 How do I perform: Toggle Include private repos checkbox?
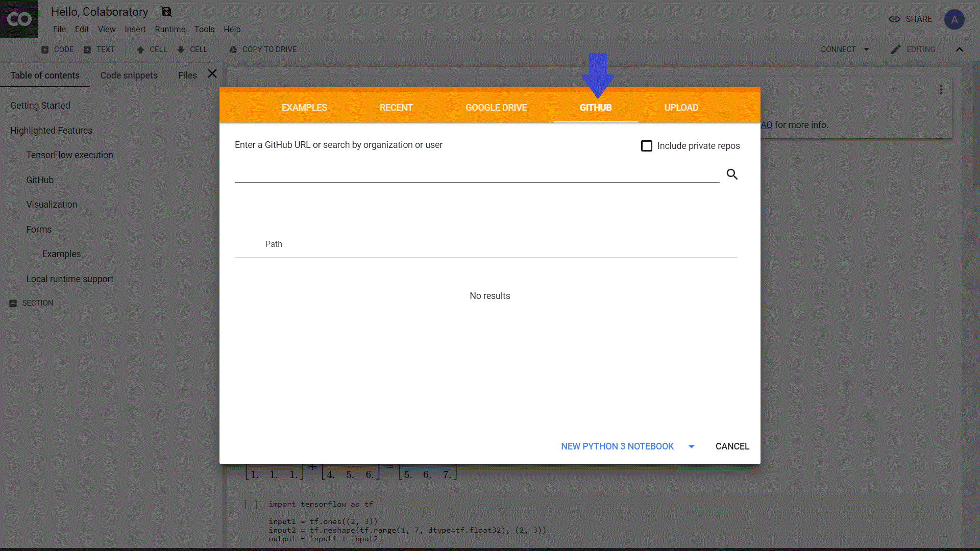point(646,145)
